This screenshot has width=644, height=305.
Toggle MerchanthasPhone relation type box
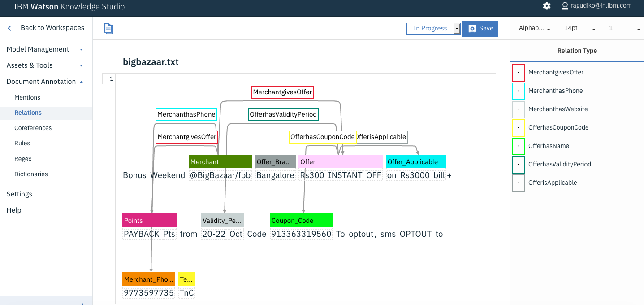tap(519, 91)
